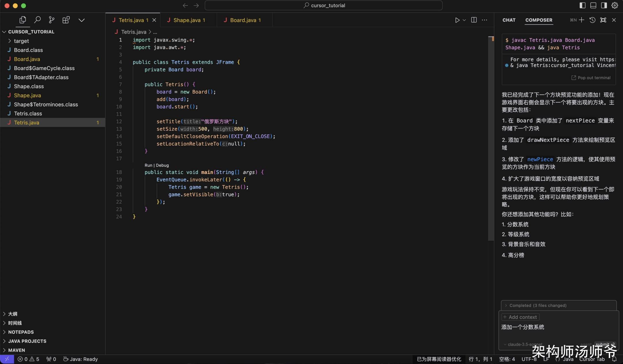Image resolution: width=623 pixels, height=364 pixels.
Task: Toggle the primary sidebar layout icon
Action: (x=582, y=5)
